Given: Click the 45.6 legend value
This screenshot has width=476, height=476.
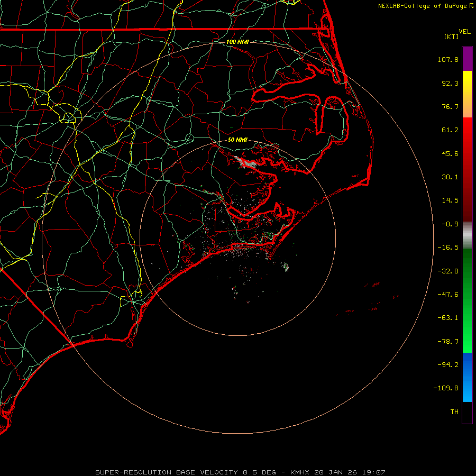Looking at the screenshot, I should point(450,153).
